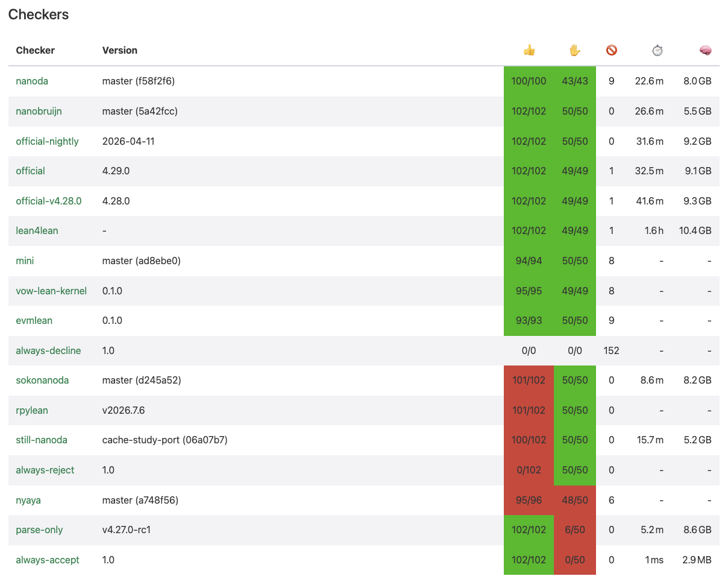The height and width of the screenshot is (579, 728).
Task: Click the red 95/96 cell for nyaya
Action: tap(529, 500)
